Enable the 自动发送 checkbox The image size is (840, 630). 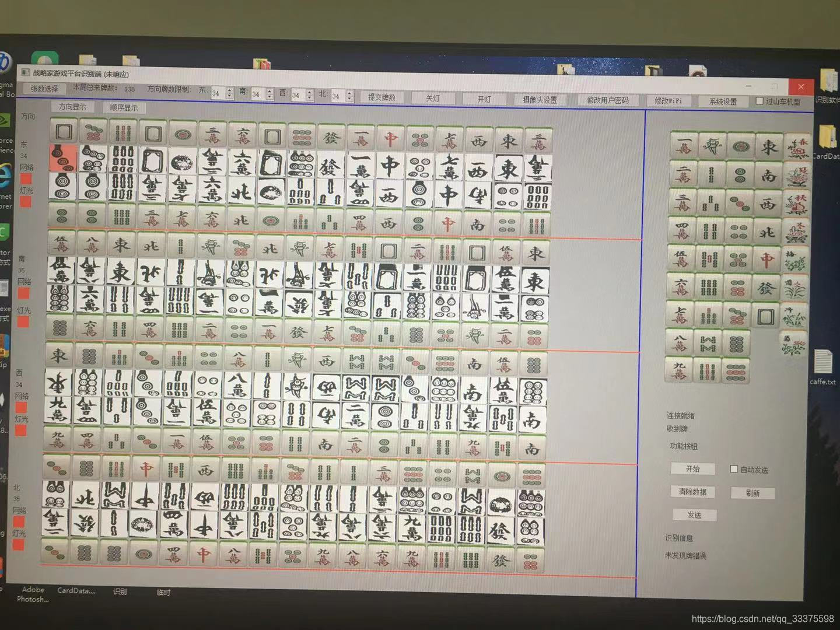tap(734, 468)
